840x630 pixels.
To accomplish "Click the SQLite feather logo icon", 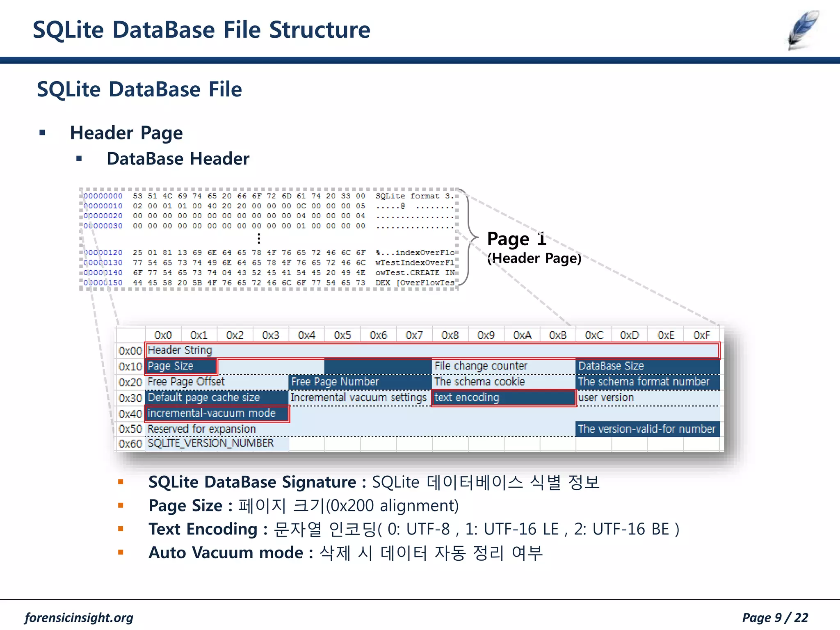I will coord(803,30).
